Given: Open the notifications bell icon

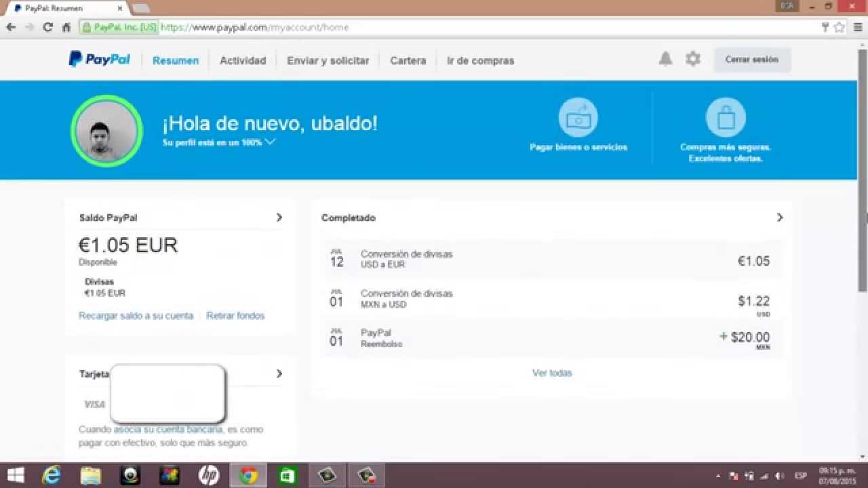Looking at the screenshot, I should (x=666, y=59).
